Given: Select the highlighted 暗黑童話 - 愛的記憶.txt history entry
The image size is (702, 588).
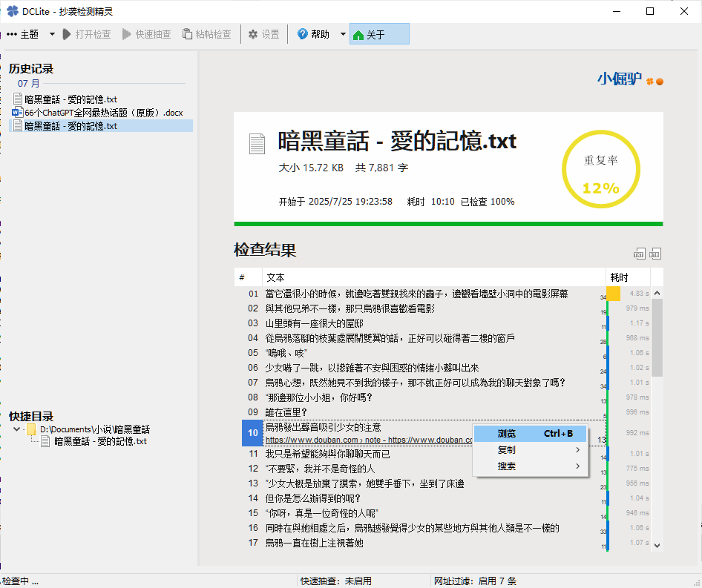Looking at the screenshot, I should point(101,126).
